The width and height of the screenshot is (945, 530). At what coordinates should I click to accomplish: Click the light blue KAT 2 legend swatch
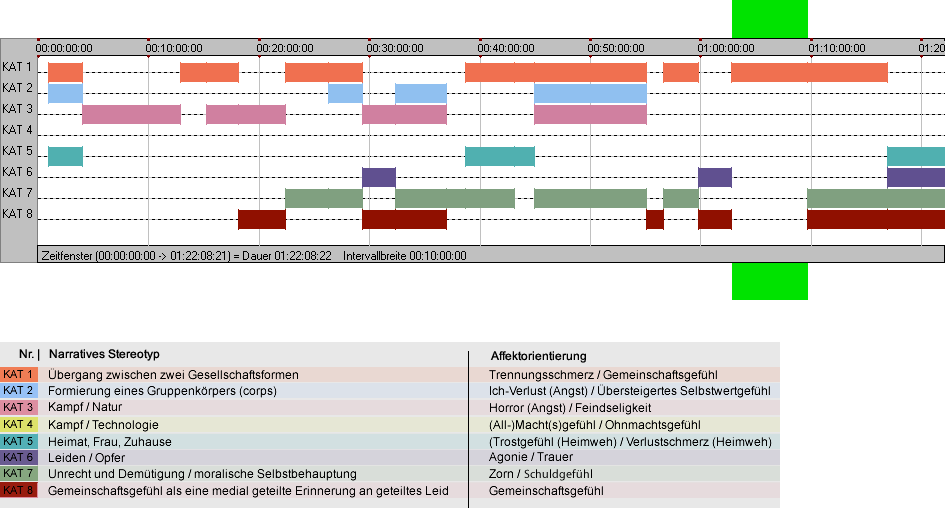[19, 391]
